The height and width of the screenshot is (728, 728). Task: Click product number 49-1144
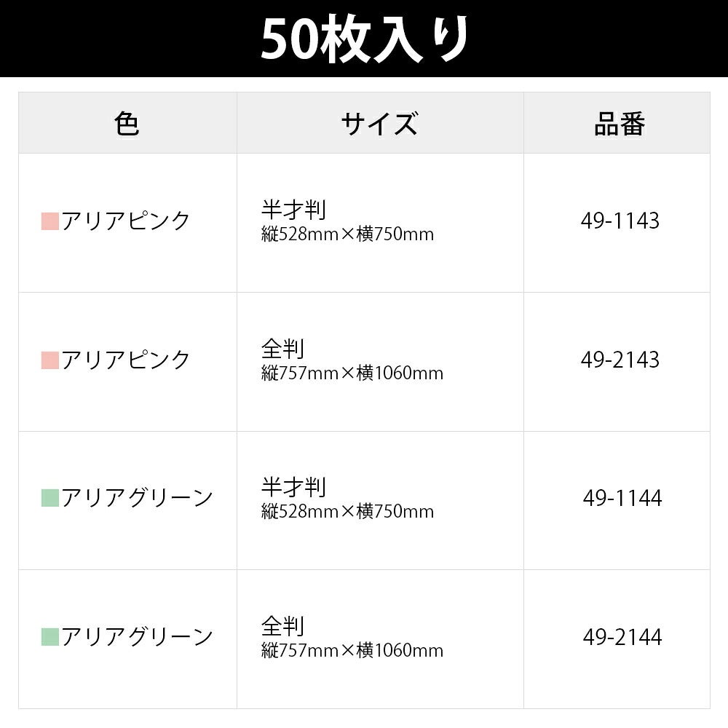(x=622, y=498)
